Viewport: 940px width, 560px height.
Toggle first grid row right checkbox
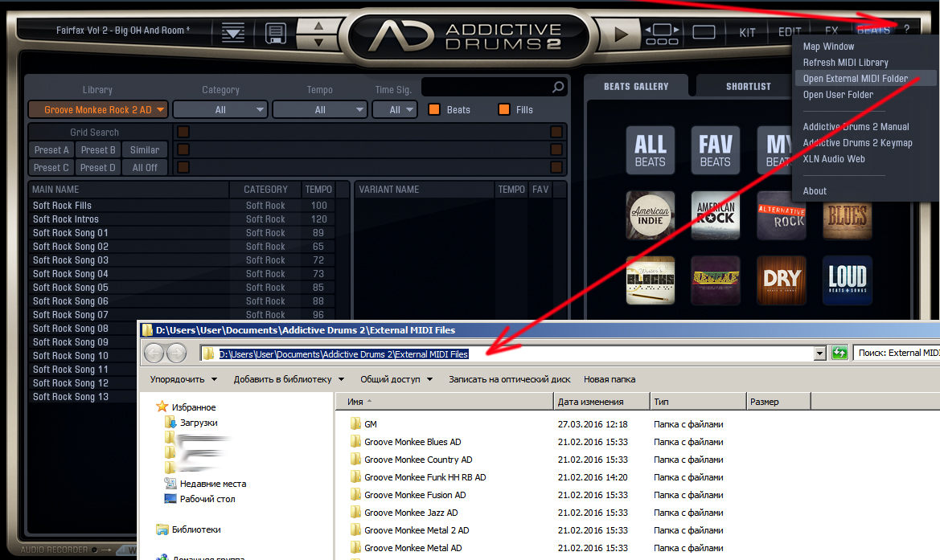556,132
